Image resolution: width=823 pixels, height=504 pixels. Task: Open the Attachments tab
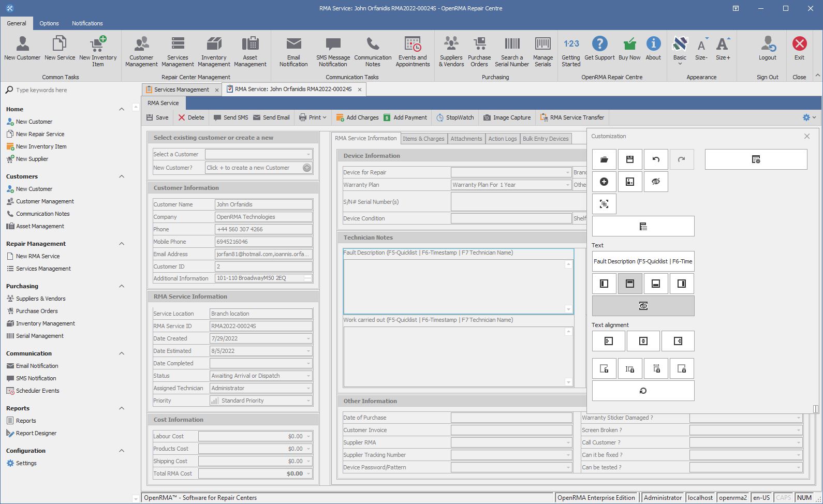tap(466, 139)
